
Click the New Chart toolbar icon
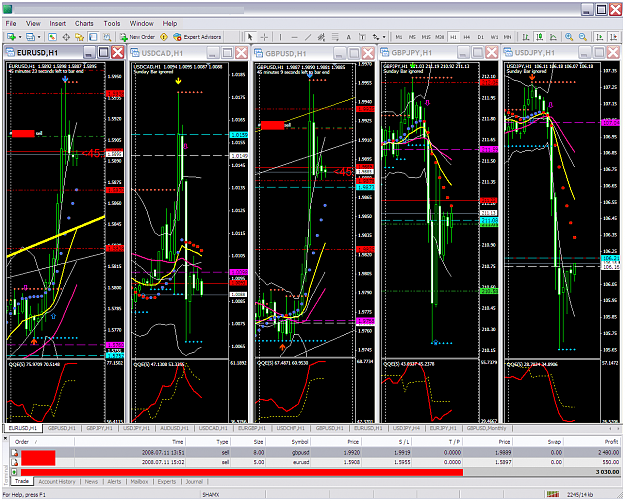11,37
